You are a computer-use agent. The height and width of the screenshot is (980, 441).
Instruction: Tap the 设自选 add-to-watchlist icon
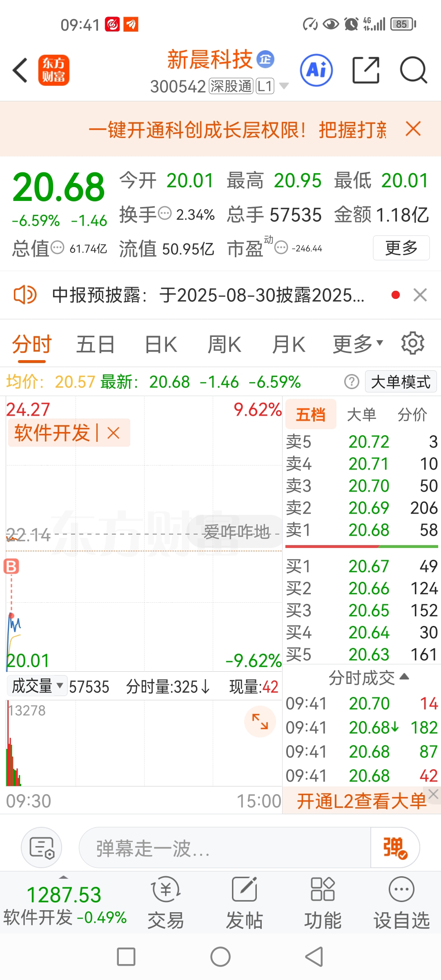tap(402, 903)
